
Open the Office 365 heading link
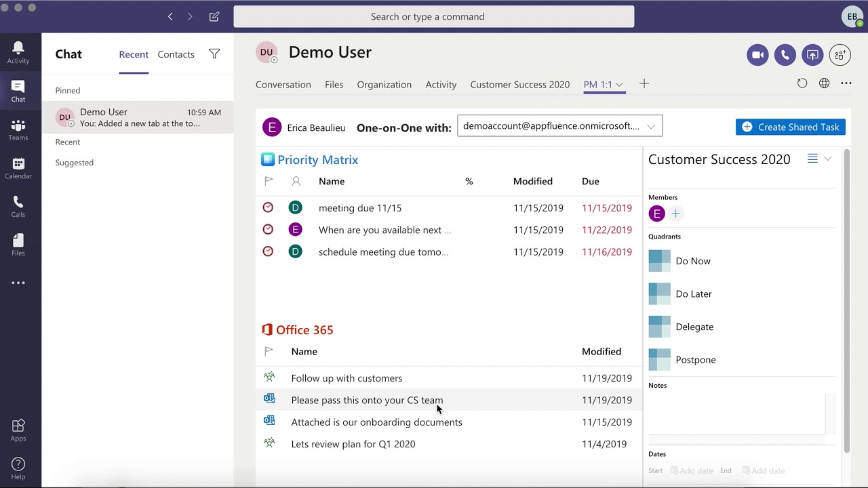pos(304,330)
